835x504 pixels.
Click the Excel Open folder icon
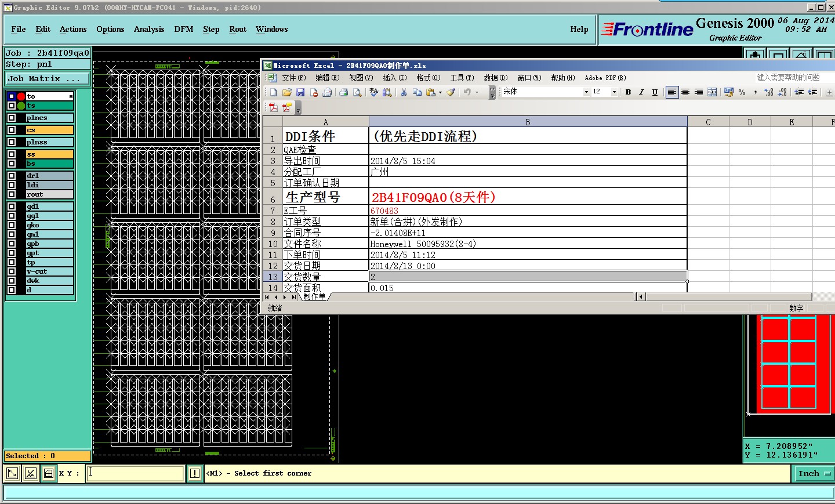coord(286,92)
